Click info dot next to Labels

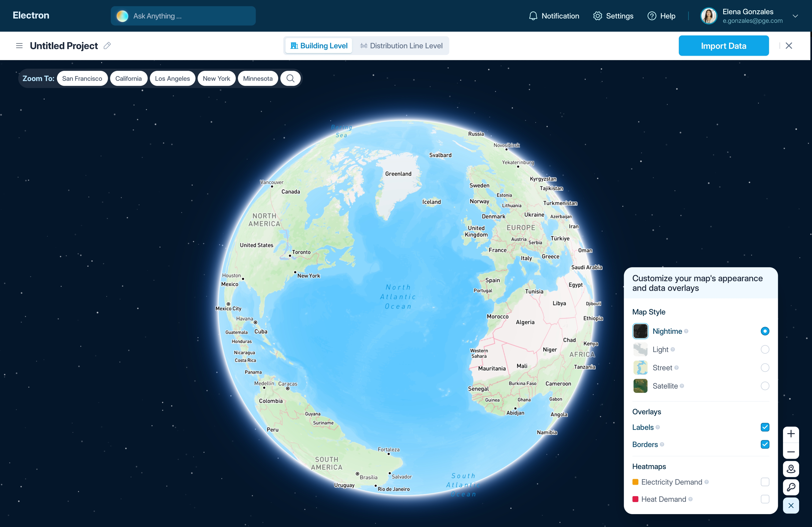click(658, 427)
